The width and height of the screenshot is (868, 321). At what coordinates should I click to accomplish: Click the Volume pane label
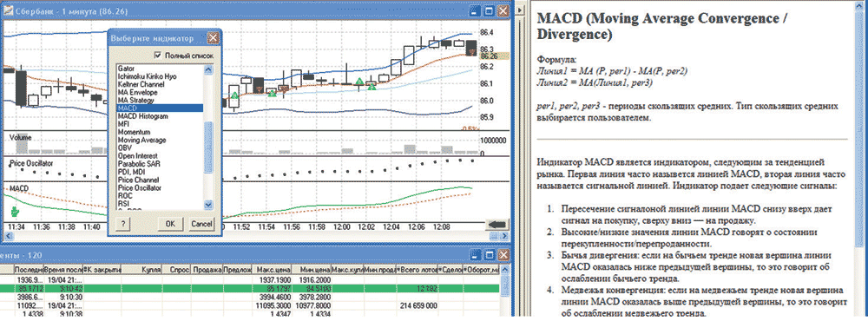pos(20,137)
